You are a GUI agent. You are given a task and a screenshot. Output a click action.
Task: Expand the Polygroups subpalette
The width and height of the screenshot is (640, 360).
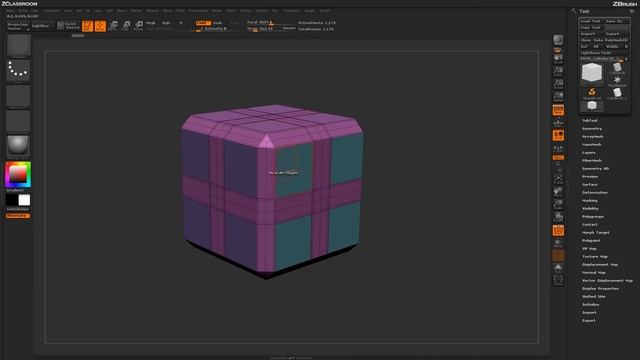[593, 216]
